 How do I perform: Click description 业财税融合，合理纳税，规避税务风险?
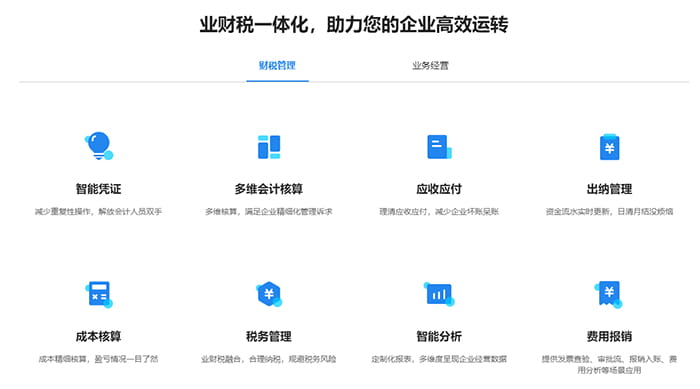click(x=269, y=359)
